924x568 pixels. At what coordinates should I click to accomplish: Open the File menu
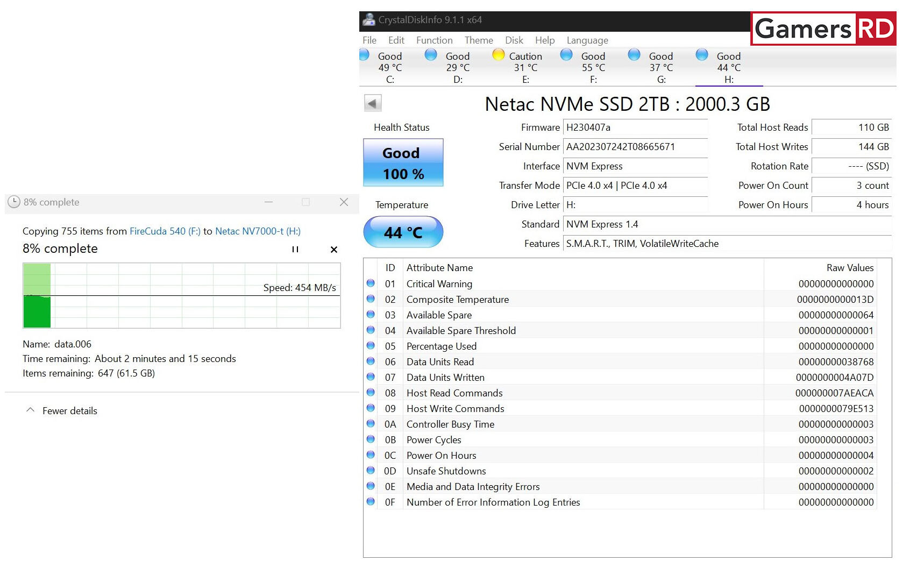[x=369, y=40]
